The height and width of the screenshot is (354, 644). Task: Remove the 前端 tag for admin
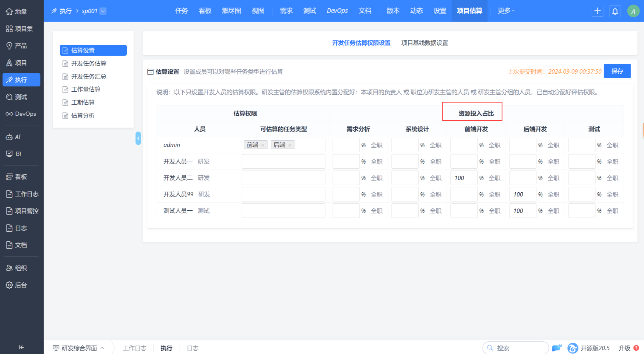tap(263, 145)
